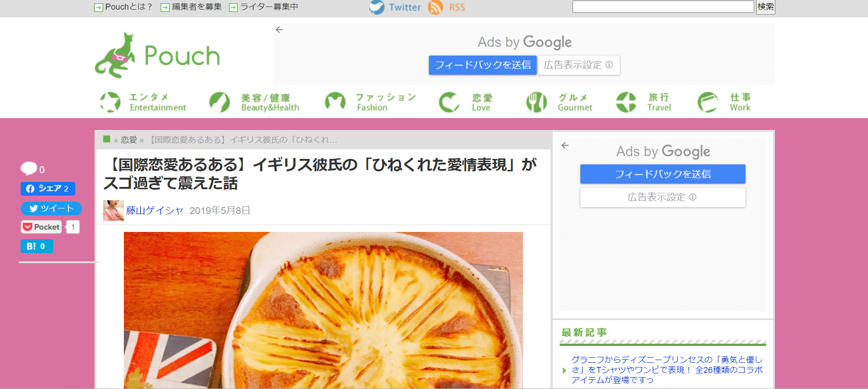This screenshot has width=868, height=389.
Task: Open the Twitter text link
Action: click(x=405, y=7)
